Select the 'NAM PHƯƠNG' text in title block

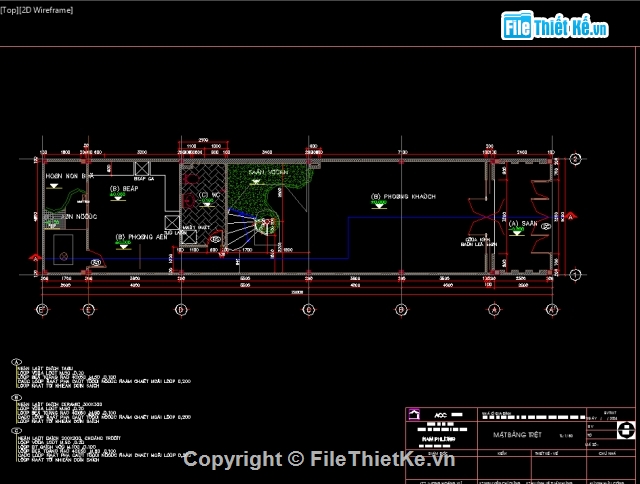pos(439,439)
